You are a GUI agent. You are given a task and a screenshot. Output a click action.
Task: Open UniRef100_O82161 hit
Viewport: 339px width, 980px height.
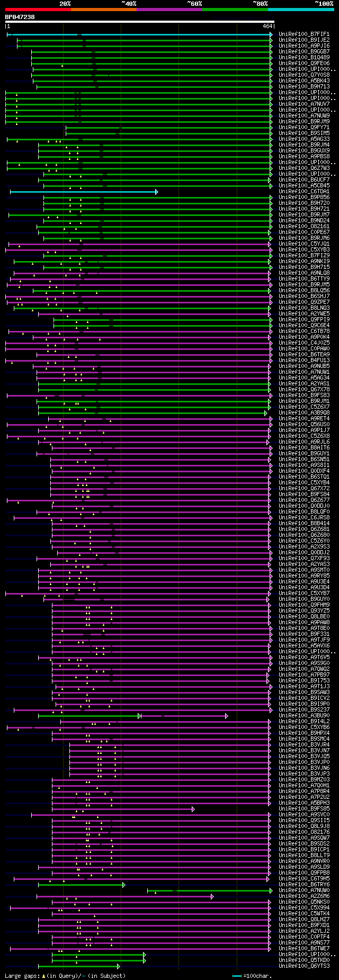[304, 227]
